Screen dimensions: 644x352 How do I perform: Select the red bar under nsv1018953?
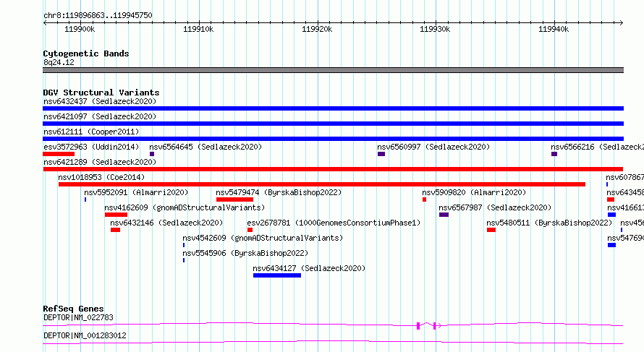[x=322, y=184]
